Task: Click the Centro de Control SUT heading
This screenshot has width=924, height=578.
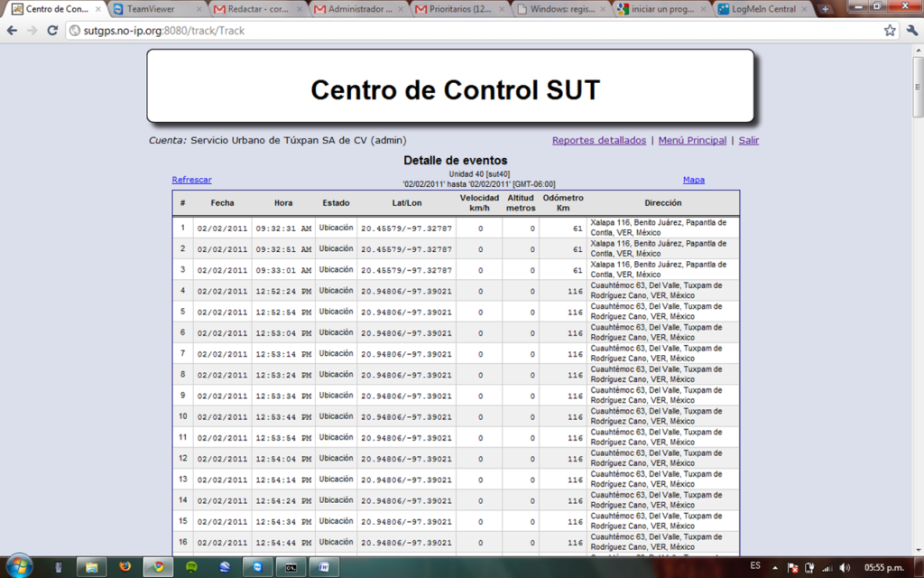Action: point(455,89)
